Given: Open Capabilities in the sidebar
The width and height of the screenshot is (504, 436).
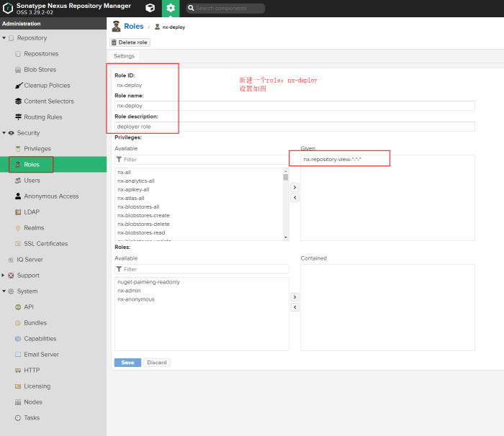Looking at the screenshot, I should (x=40, y=338).
